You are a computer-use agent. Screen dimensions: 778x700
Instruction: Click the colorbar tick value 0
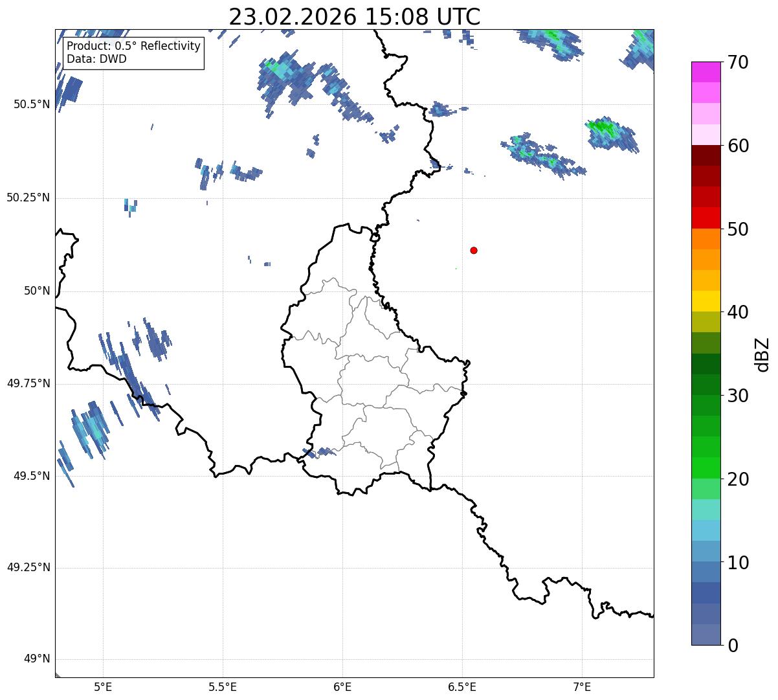point(732,646)
